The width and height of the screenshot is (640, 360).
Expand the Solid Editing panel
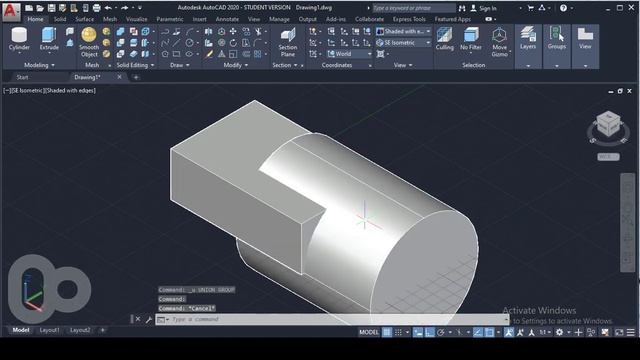[x=135, y=65]
